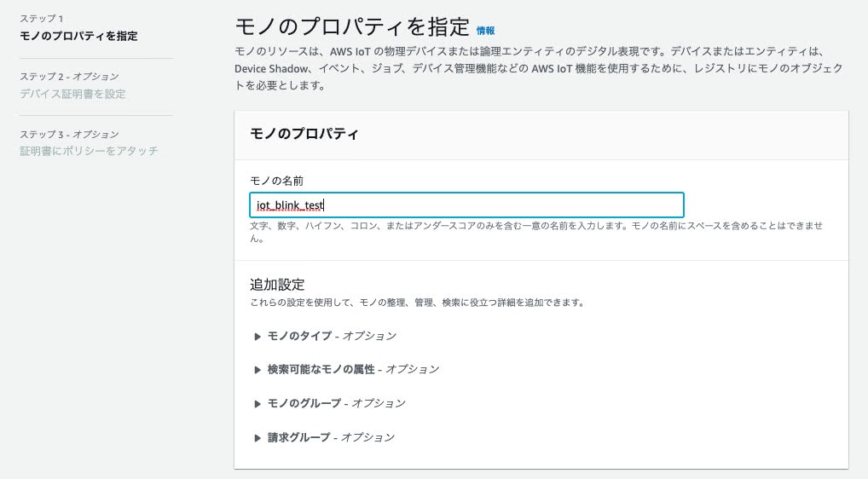Image resolution: width=868 pixels, height=479 pixels.
Task: Click the description under 追加設定
Action: coord(417,303)
